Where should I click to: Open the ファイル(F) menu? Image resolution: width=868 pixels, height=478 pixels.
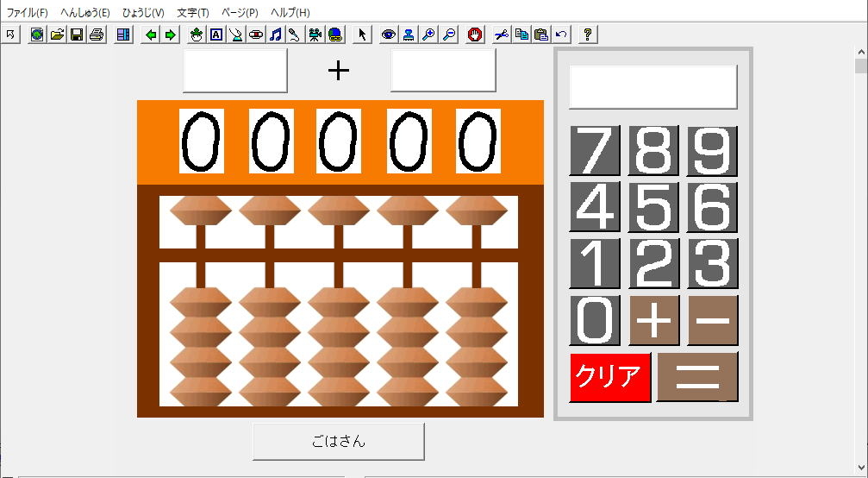(28, 13)
